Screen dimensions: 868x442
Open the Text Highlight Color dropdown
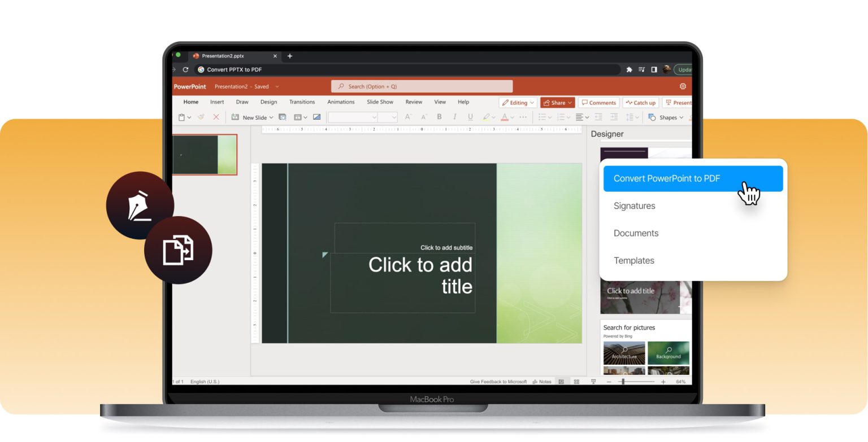point(492,117)
